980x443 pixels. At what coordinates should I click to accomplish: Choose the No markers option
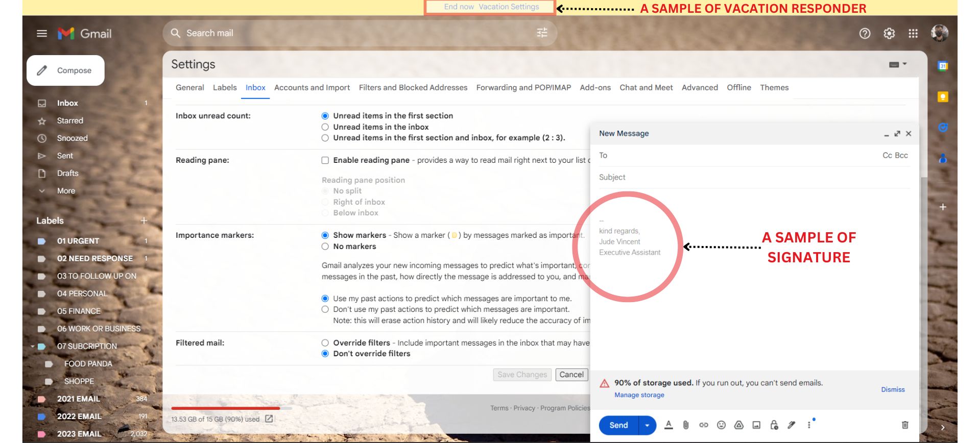pyautogui.click(x=325, y=247)
